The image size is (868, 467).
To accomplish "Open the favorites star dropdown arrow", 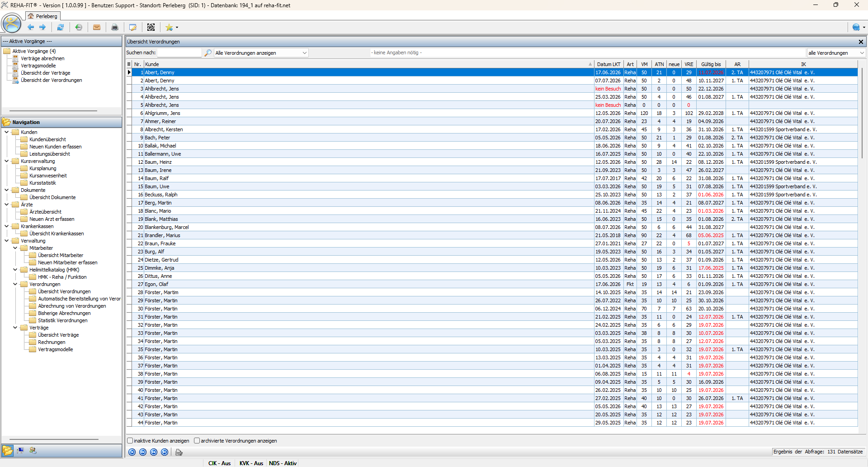I will 177,27.
